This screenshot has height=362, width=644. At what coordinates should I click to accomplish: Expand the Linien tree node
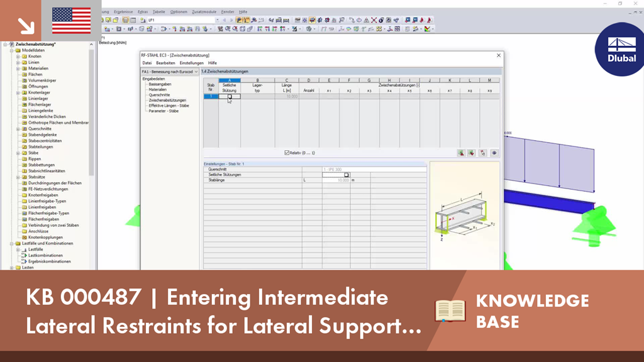coord(18,62)
